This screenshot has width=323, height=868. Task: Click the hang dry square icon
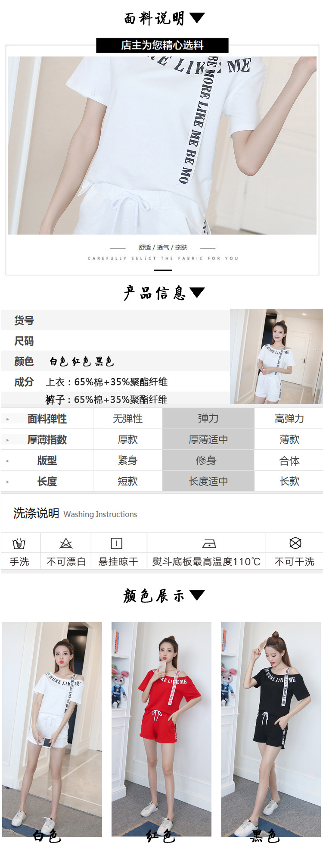click(117, 543)
